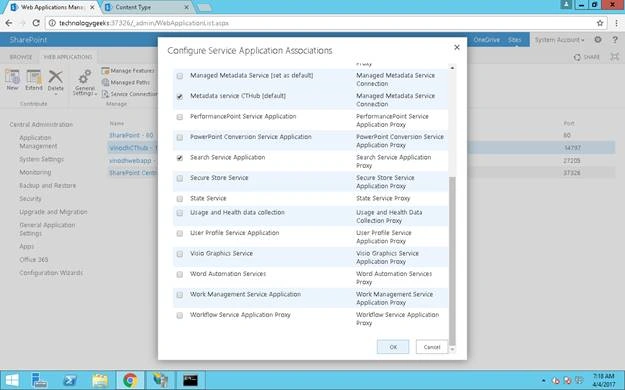Click the dialog vertical scrollbar thumb

pyautogui.click(x=452, y=261)
